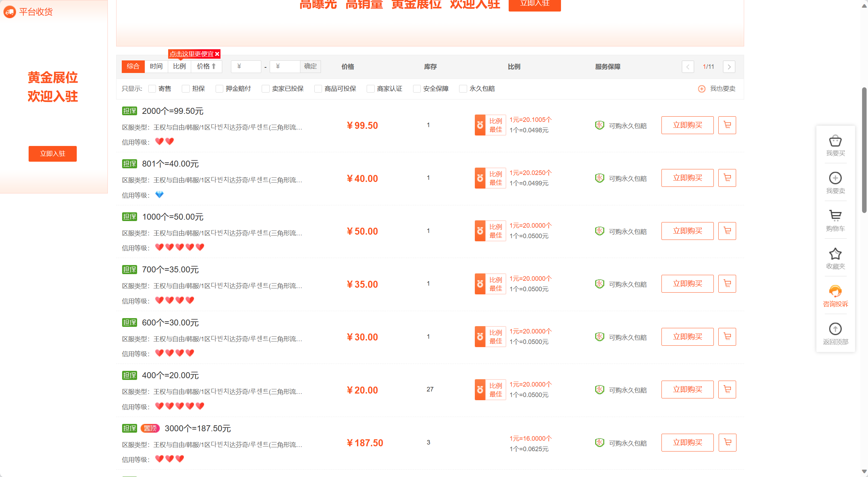Tick the 押金赔付 checkbox
Viewport: 868px width, 477px height.
(x=219, y=89)
